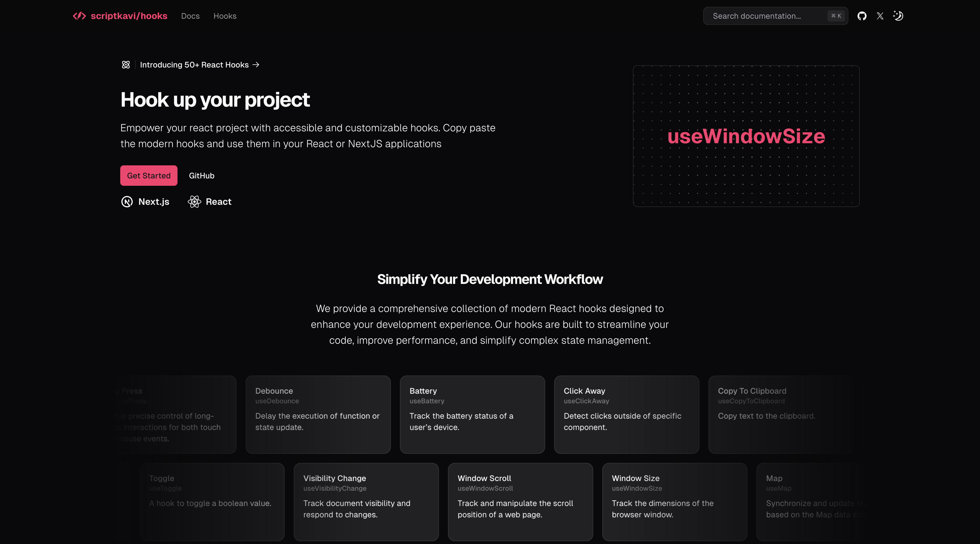Open the Docs nav item
The height and width of the screenshot is (544, 980).
coord(190,16)
